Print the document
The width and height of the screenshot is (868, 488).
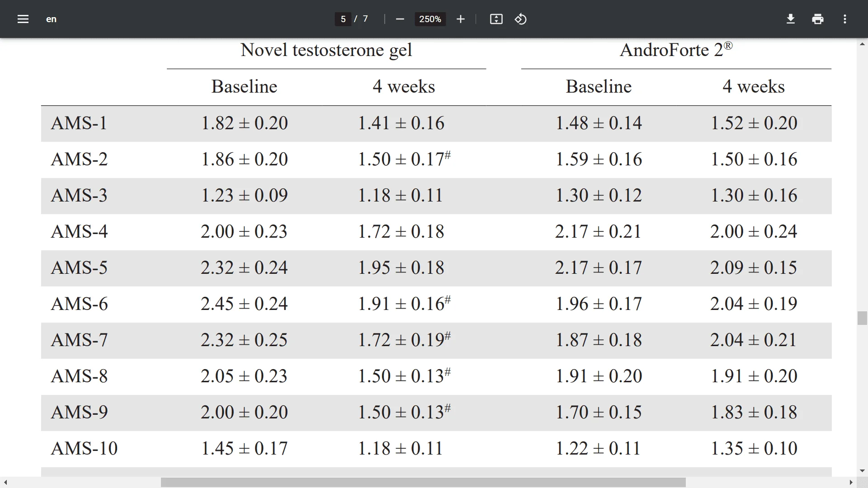[x=818, y=19]
